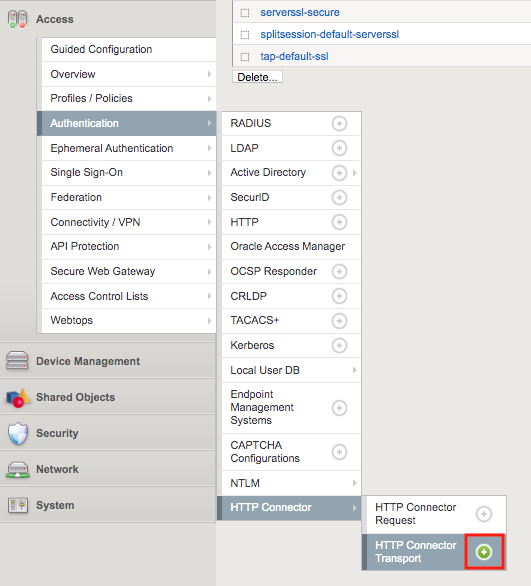Select the tap-default-ssl checkbox
The width and height of the screenshot is (531, 586).
click(245, 57)
